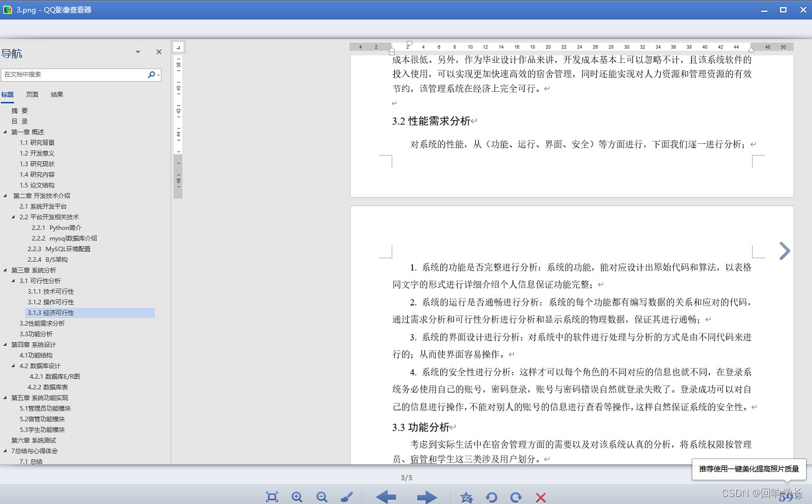Screen dimensions: 812x504
Task: Jump to 3.2性能需求分析 in tree
Action: pyautogui.click(x=42, y=324)
